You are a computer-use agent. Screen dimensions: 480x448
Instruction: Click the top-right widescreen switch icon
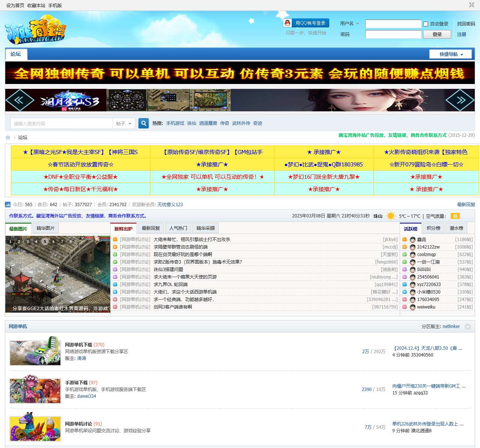(471, 5)
